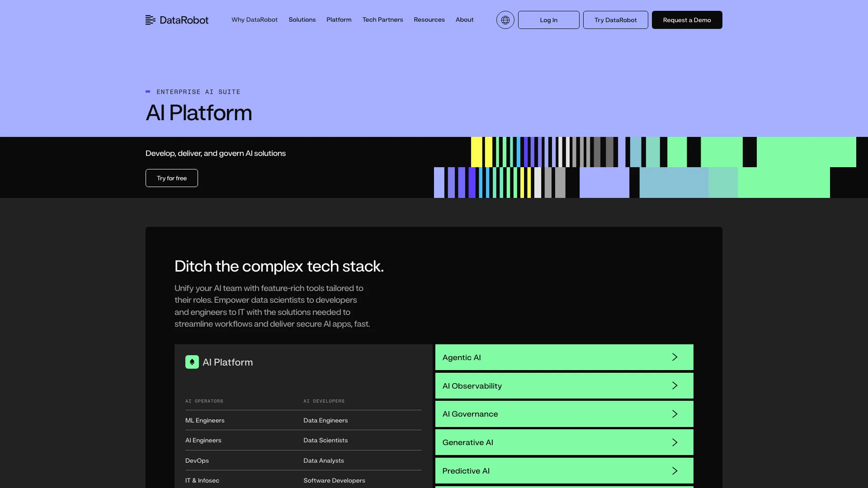Click the AI DEVELOPERS column header
868x488 pixels.
324,401
